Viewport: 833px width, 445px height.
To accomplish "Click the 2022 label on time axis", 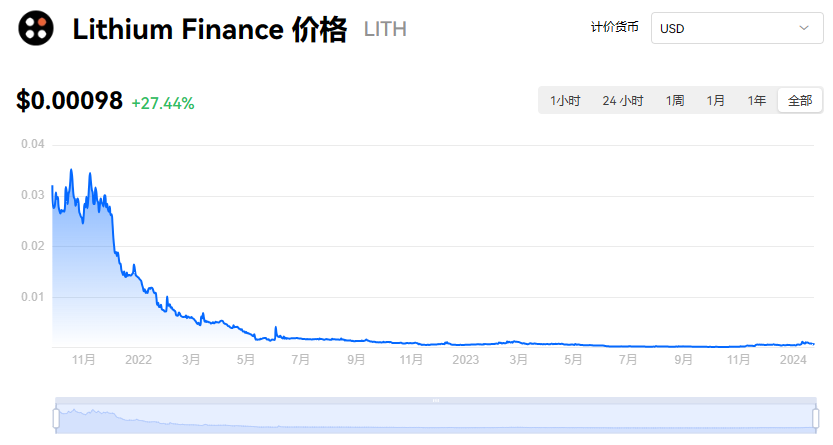I will (138, 360).
